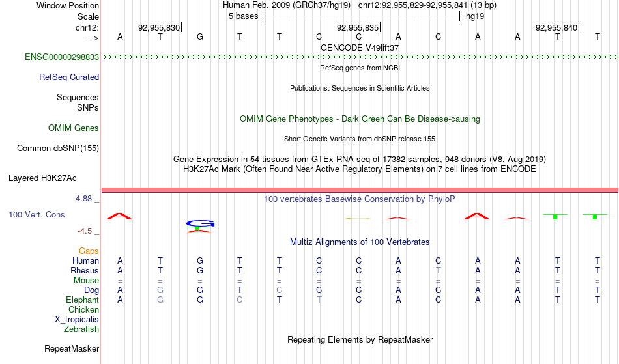Click the green ENSG00000298833 intron arrow line
The width and height of the screenshot is (619, 364).
click(360, 57)
